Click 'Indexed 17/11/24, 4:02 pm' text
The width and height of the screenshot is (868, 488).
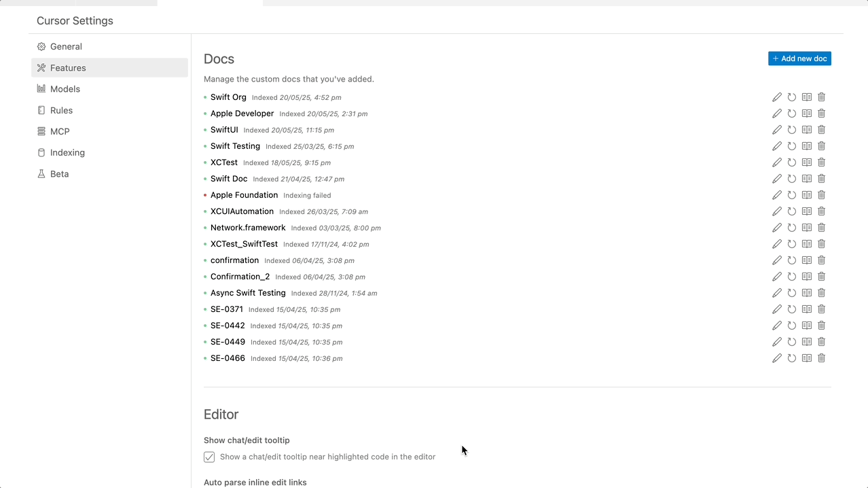click(326, 244)
